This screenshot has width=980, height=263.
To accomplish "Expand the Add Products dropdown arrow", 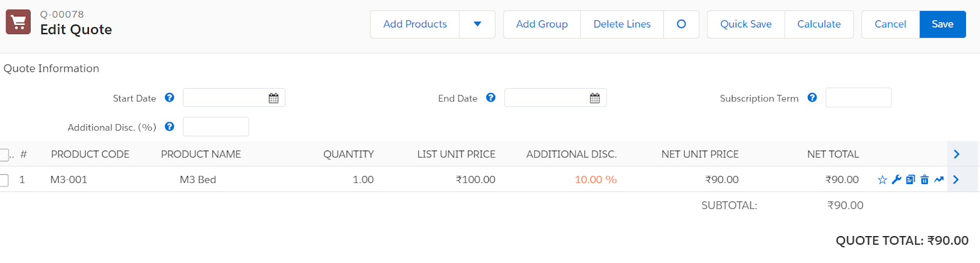I will [x=477, y=24].
